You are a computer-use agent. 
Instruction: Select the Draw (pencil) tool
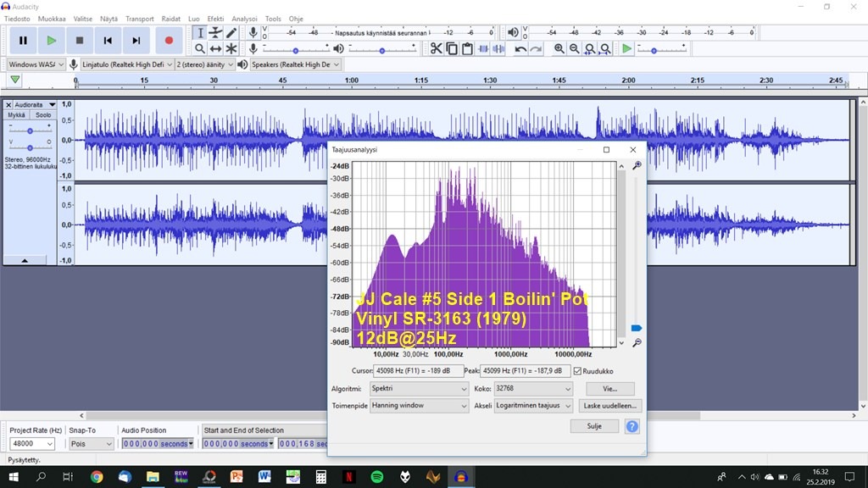(x=231, y=33)
